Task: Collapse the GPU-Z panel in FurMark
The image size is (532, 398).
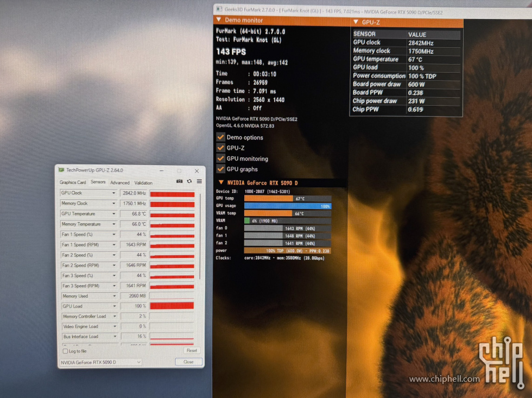Action: (x=356, y=22)
